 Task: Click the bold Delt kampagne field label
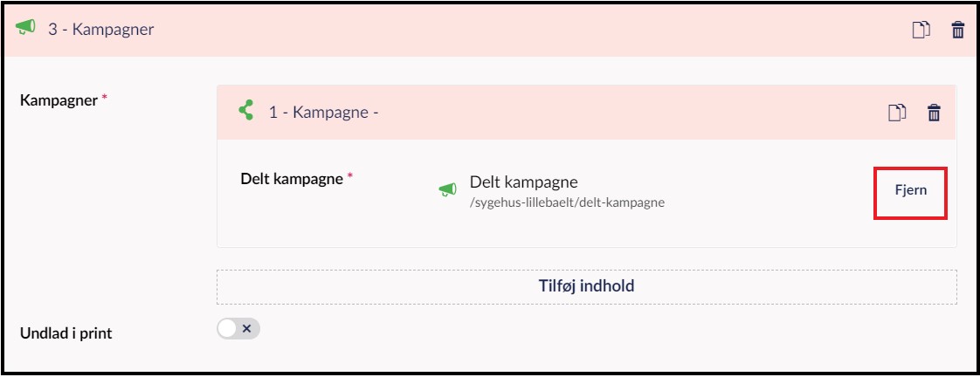(292, 179)
